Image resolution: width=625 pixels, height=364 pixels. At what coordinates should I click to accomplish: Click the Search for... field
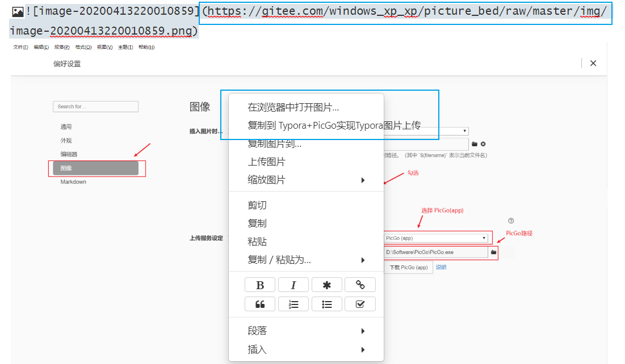pyautogui.click(x=96, y=107)
